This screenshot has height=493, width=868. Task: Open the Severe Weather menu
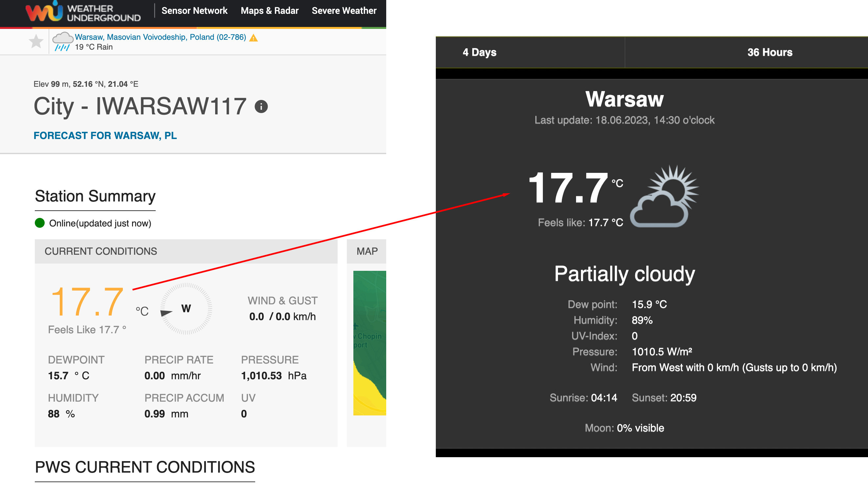pos(344,11)
